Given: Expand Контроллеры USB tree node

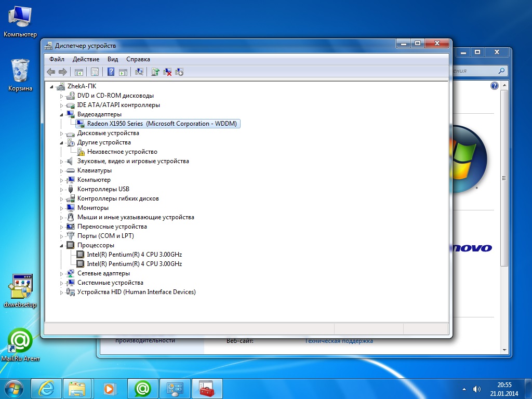Looking at the screenshot, I should [x=62, y=189].
